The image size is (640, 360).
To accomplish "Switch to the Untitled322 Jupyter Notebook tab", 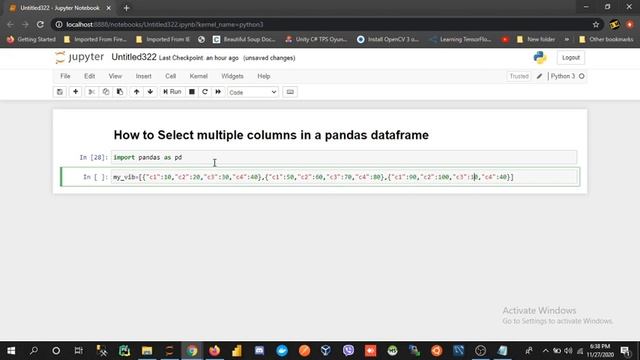I will pos(60,8).
